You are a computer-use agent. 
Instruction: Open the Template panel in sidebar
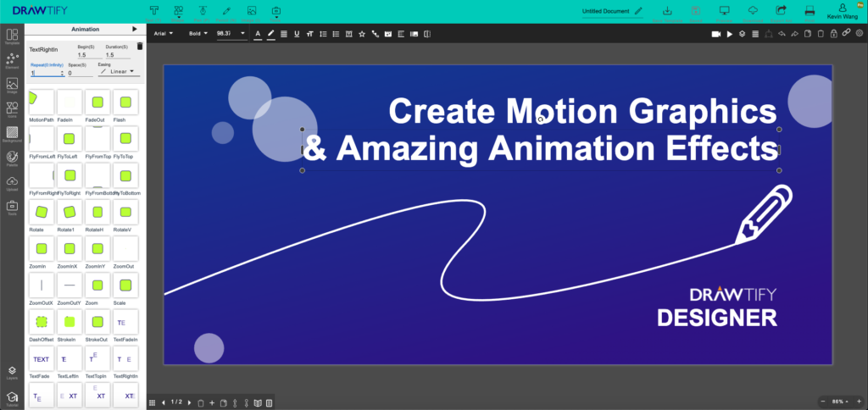(x=12, y=36)
